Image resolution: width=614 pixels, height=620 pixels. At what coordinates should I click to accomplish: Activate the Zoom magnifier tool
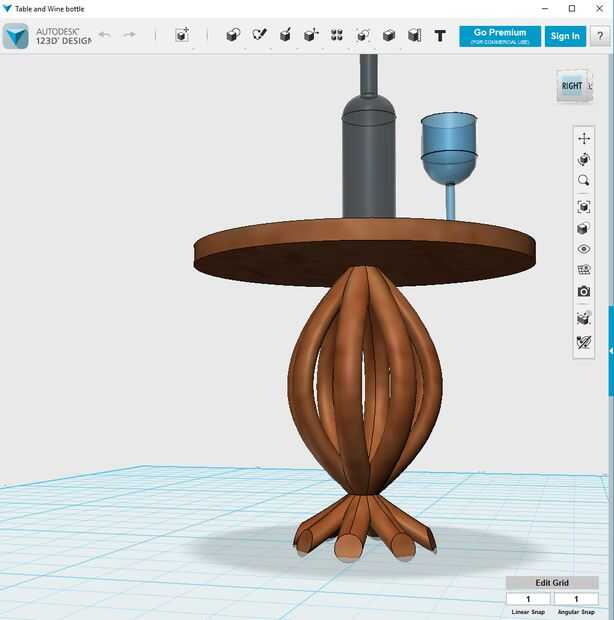coord(584,181)
